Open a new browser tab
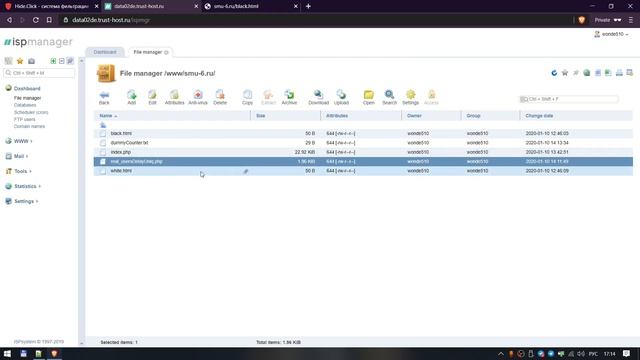 308,7
